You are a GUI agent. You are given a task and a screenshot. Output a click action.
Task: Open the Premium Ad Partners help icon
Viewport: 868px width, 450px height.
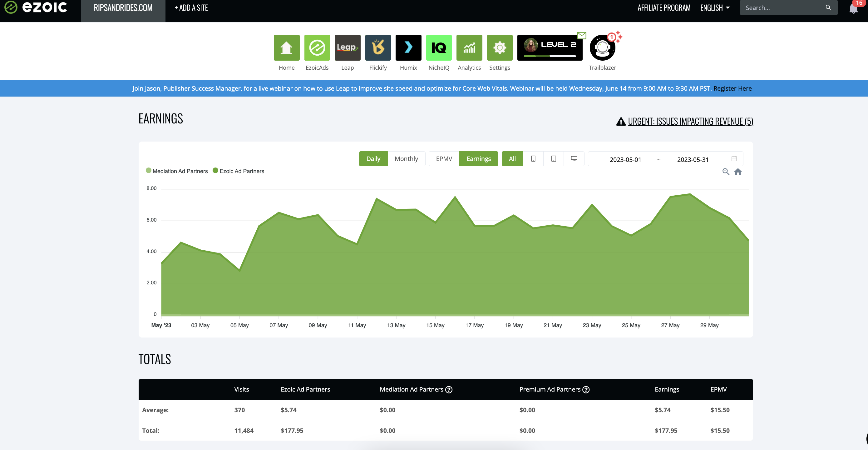[x=586, y=390]
